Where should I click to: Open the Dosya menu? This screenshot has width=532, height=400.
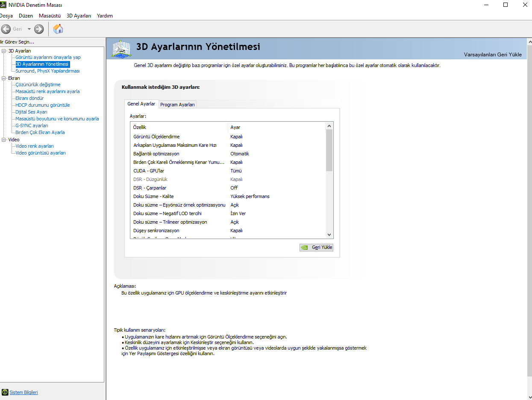(6, 16)
